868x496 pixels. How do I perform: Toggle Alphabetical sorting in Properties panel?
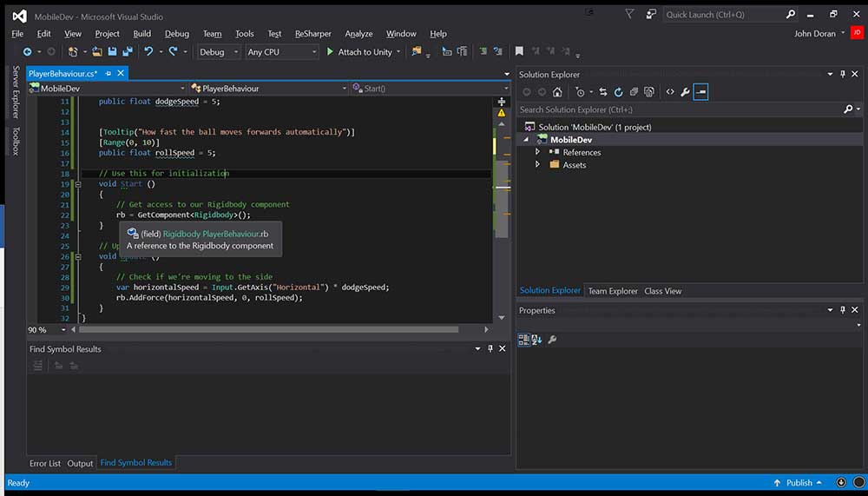pos(536,340)
